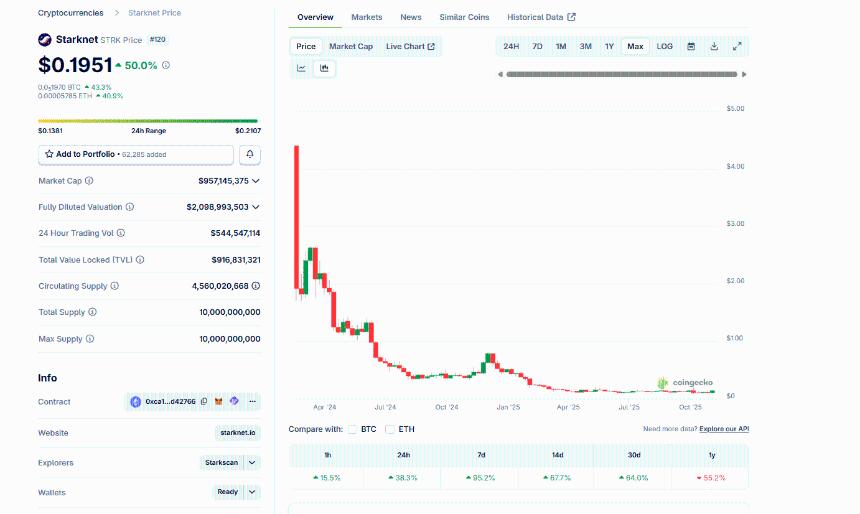Click the $0.1951 price value
Viewport: 860px width, 514px height.
[75, 65]
